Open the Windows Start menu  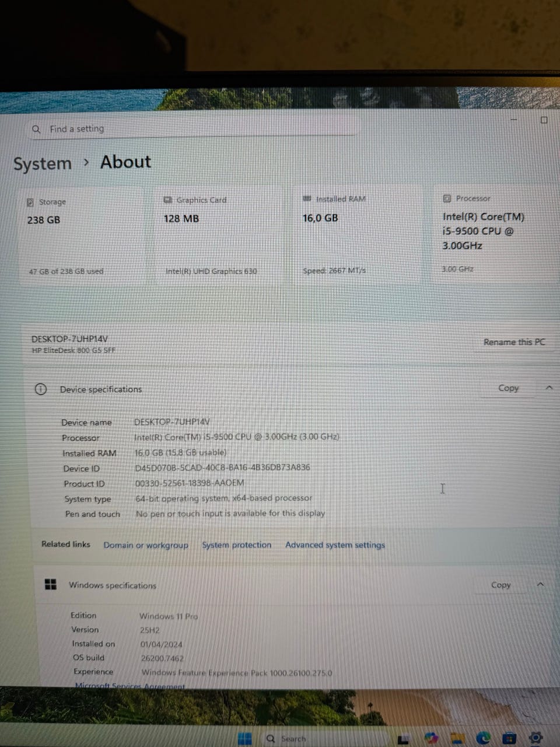pos(245,738)
